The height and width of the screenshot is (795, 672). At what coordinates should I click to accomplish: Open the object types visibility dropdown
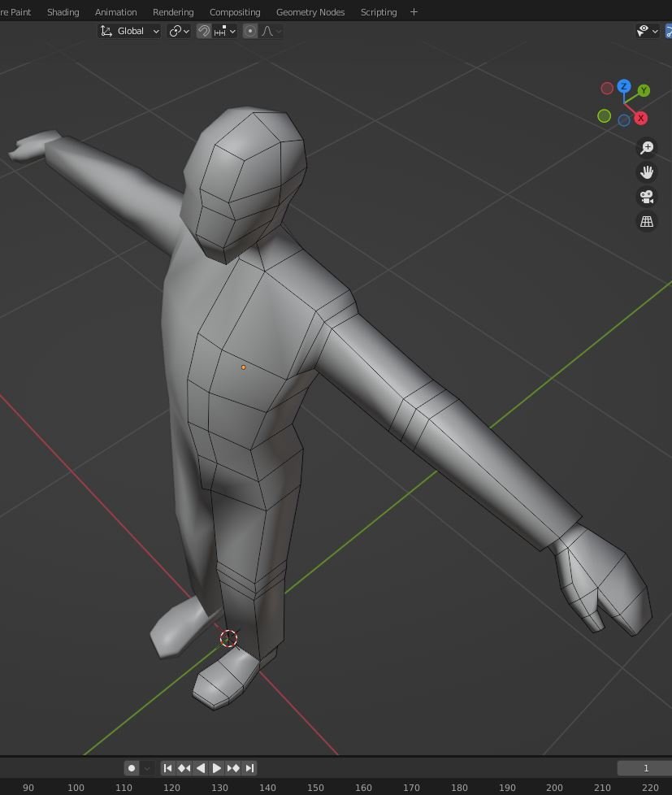[x=647, y=31]
